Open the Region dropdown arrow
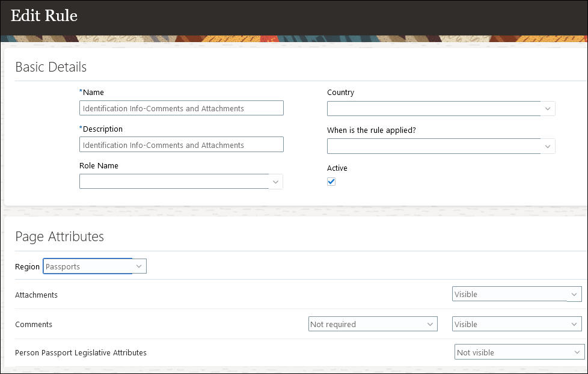 pyautogui.click(x=139, y=266)
